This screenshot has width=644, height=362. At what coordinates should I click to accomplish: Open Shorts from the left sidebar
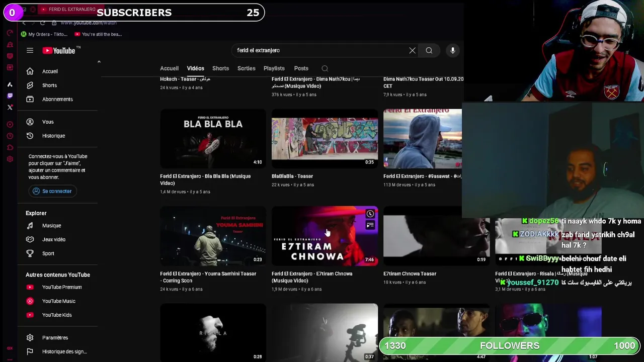49,85
